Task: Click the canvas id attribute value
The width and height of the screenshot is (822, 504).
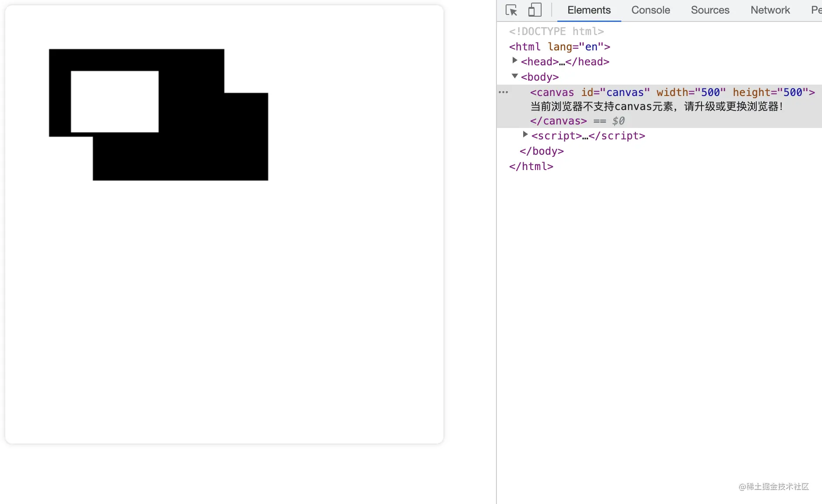Action: pos(625,92)
